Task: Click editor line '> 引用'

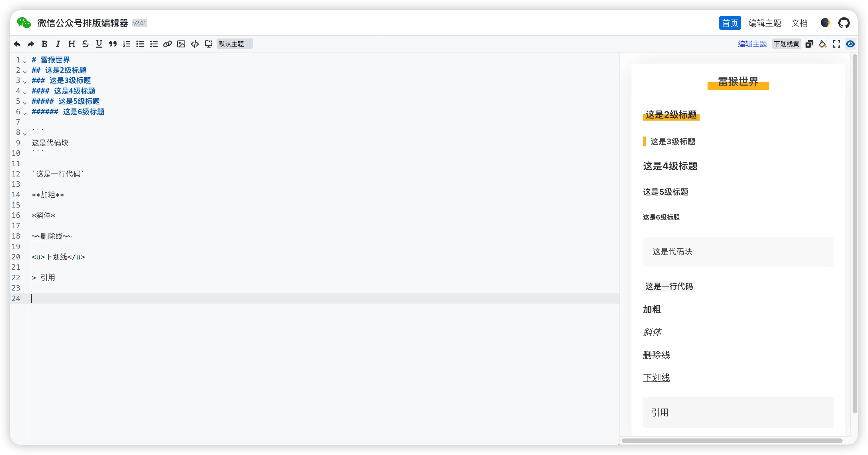Action: pos(44,278)
